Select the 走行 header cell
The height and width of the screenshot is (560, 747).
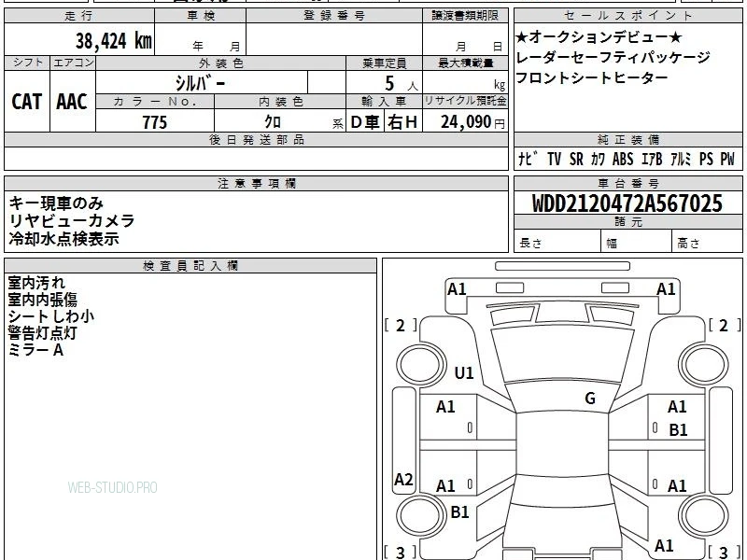tap(79, 16)
